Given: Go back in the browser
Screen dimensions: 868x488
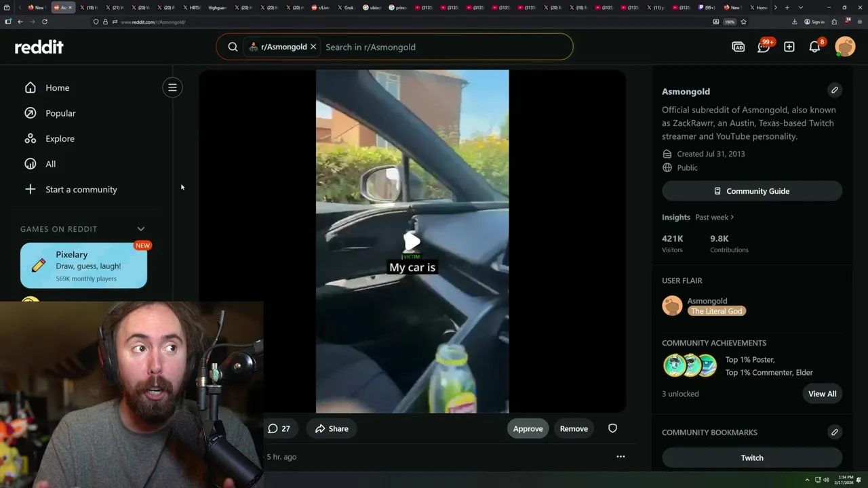Looking at the screenshot, I should point(20,22).
